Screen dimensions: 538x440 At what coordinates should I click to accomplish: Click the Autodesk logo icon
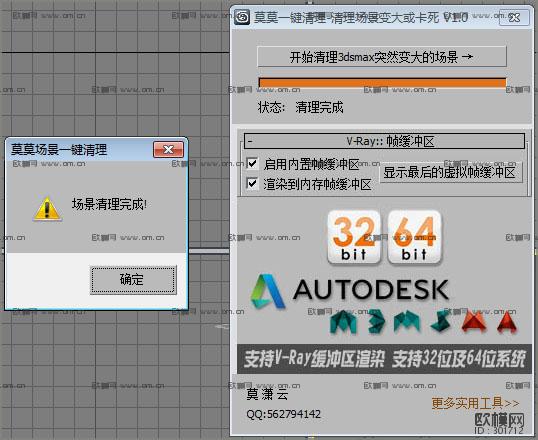point(268,291)
